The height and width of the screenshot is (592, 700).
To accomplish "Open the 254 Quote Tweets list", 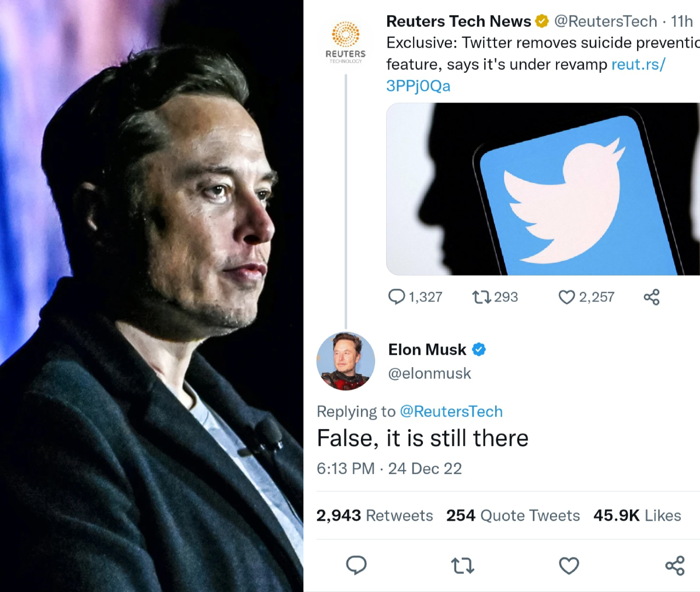I will pos(513,515).
